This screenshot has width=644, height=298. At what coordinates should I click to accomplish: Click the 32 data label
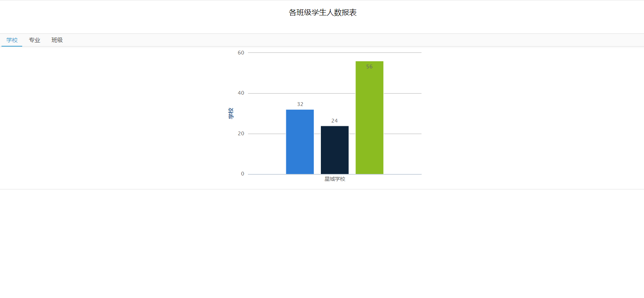[300, 104]
